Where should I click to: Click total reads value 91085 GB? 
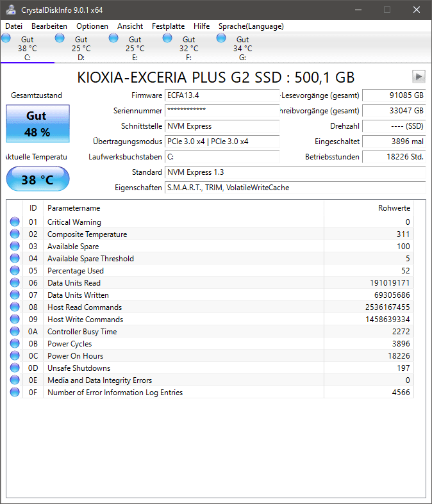tap(394, 95)
